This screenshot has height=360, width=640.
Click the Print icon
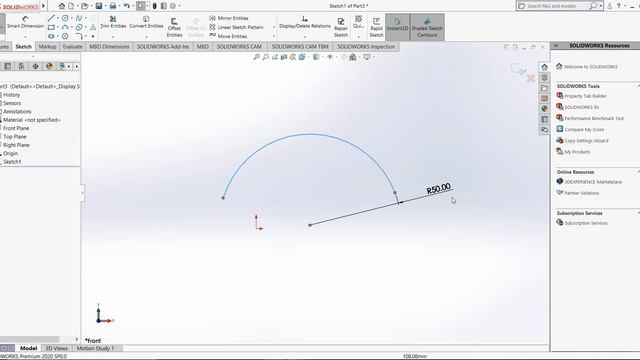click(x=113, y=6)
